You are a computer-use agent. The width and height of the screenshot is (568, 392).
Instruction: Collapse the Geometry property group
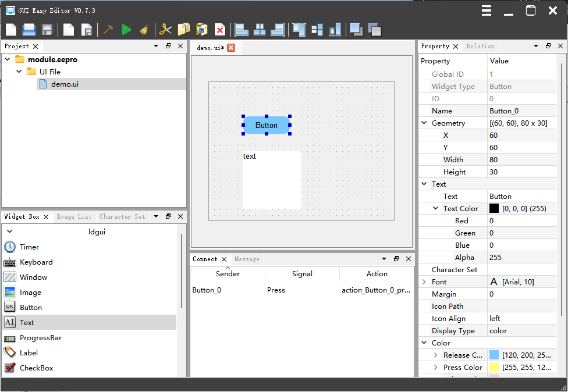click(424, 123)
